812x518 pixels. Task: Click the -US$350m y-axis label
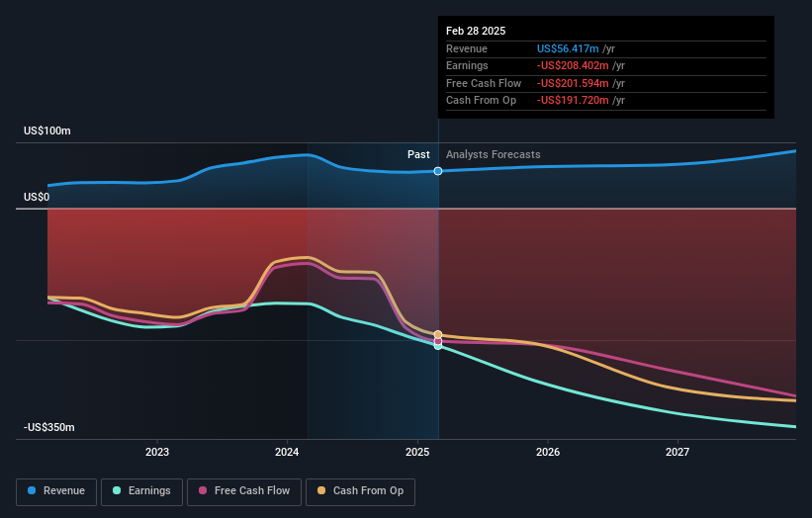pyautogui.click(x=49, y=427)
